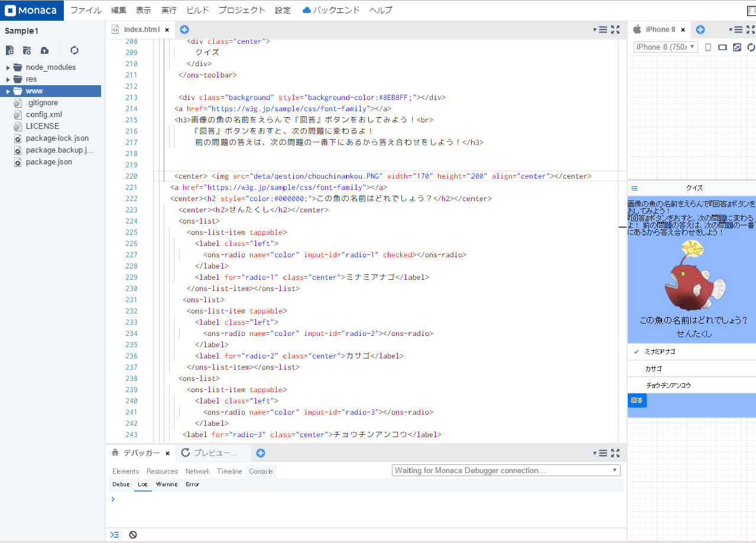Toggle the device frame icon in preview pane

point(737,47)
